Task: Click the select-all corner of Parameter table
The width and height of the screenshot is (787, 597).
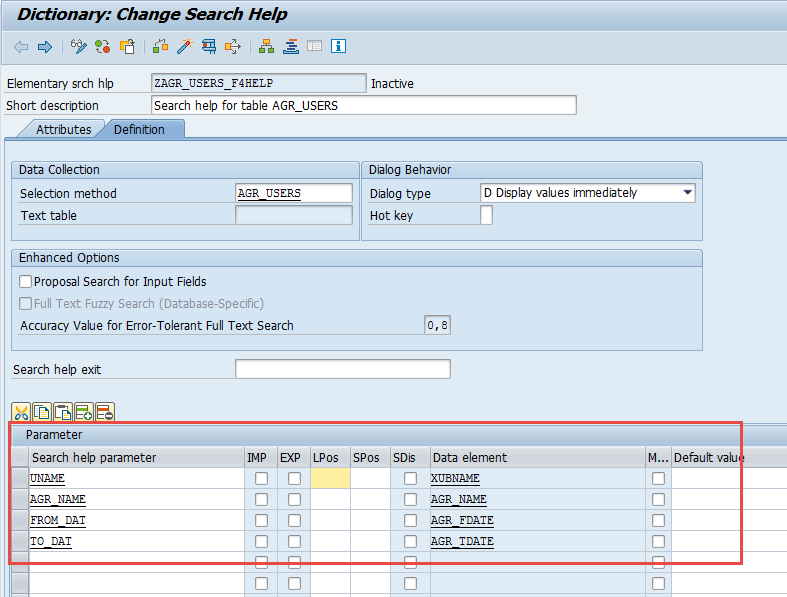Action: coord(20,457)
